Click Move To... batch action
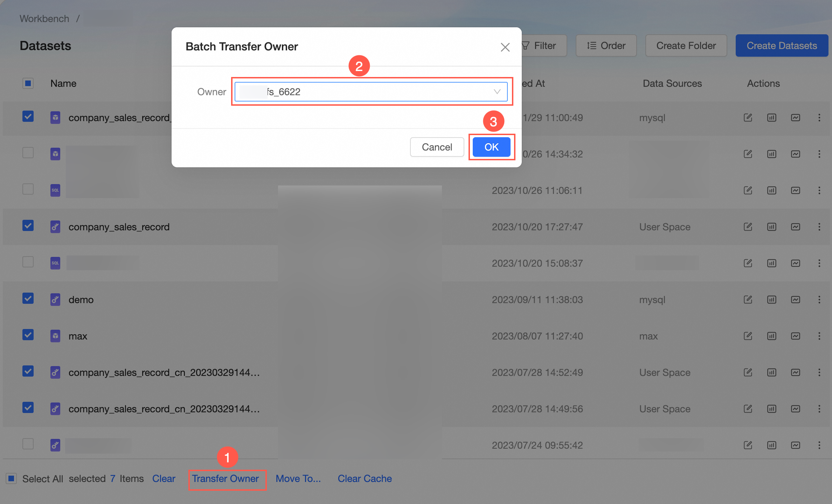 298,478
